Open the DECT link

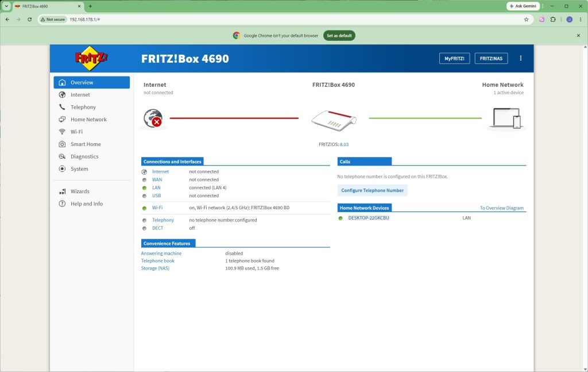(157, 228)
